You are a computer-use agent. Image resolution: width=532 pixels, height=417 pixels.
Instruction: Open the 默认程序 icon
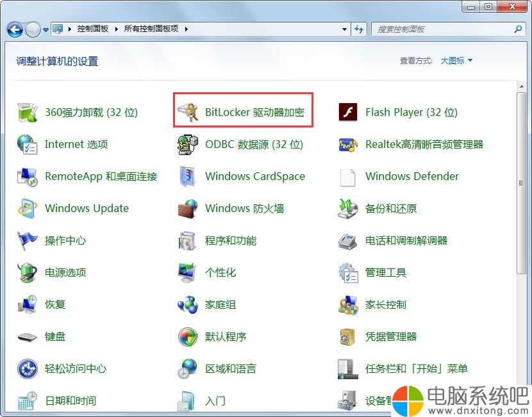(x=188, y=337)
